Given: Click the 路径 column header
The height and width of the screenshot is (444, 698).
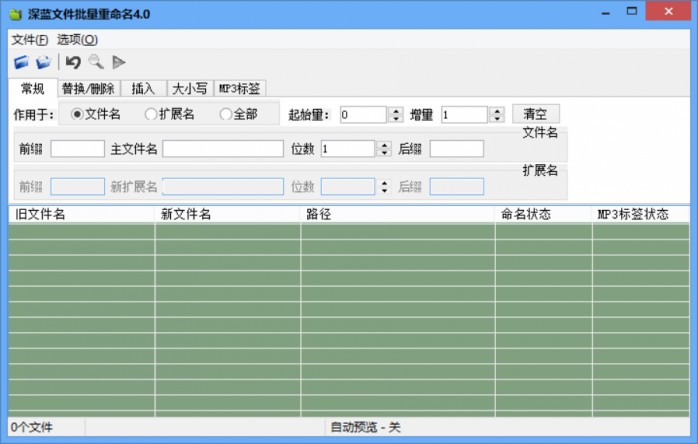Looking at the screenshot, I should click(x=398, y=214).
